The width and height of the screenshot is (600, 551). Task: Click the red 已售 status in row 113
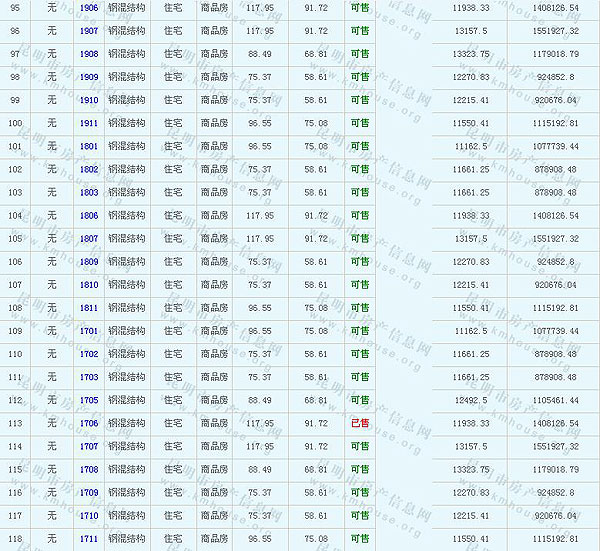[x=360, y=423]
